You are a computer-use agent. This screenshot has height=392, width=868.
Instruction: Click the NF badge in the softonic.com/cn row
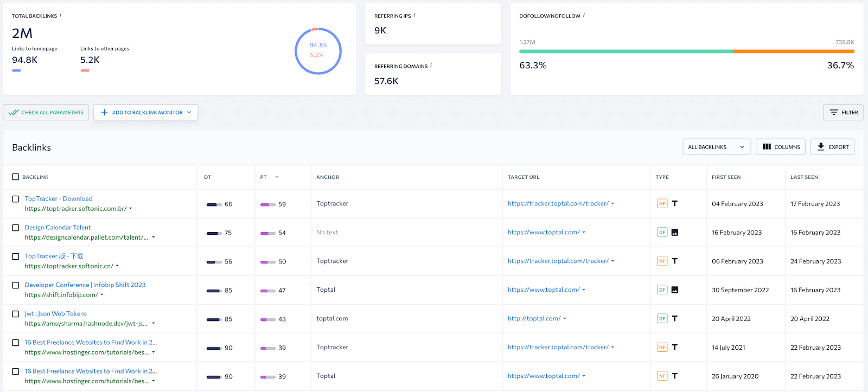(662, 261)
